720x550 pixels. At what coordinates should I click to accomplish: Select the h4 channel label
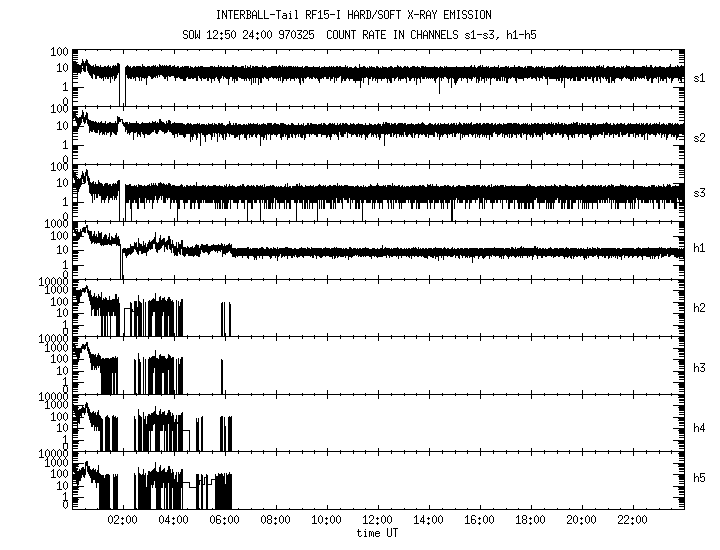pyautogui.click(x=698, y=428)
